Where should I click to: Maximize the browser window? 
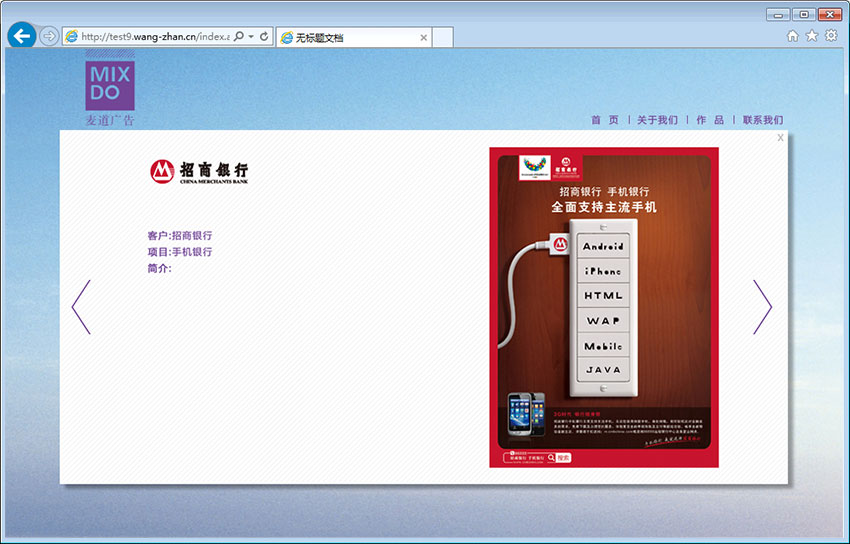coord(804,15)
